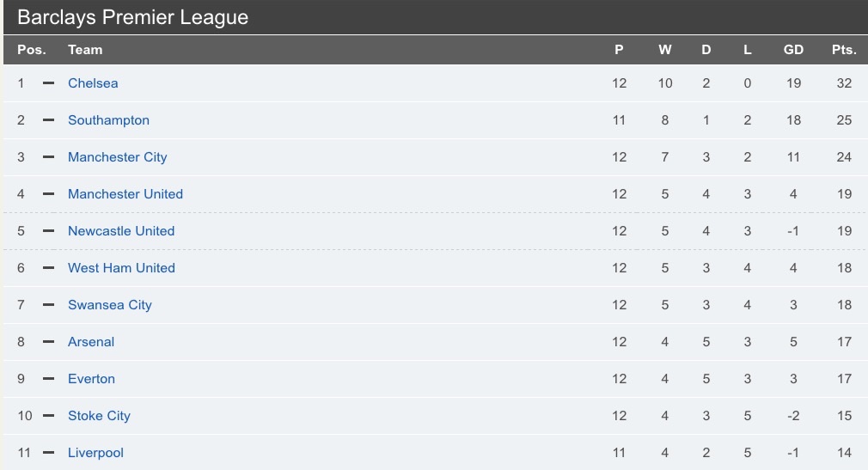Viewport: 868px width, 470px height.
Task: Click the Barclays Premier League title
Action: coord(132,17)
